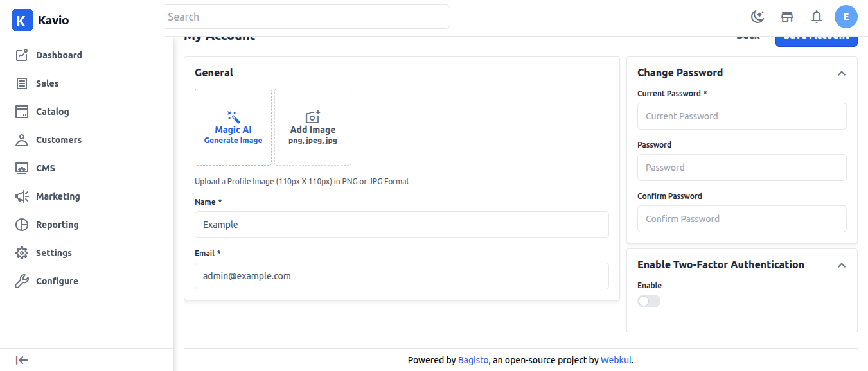Collapse the Change Password section
868x371 pixels.
pyautogui.click(x=842, y=73)
